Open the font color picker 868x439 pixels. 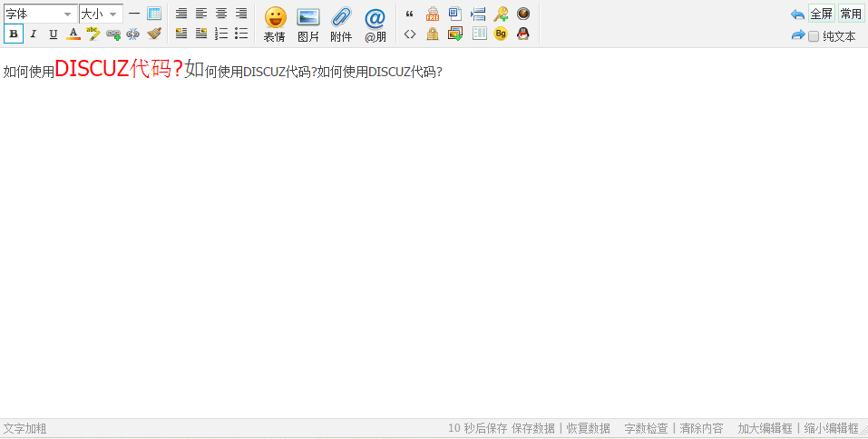(73, 34)
